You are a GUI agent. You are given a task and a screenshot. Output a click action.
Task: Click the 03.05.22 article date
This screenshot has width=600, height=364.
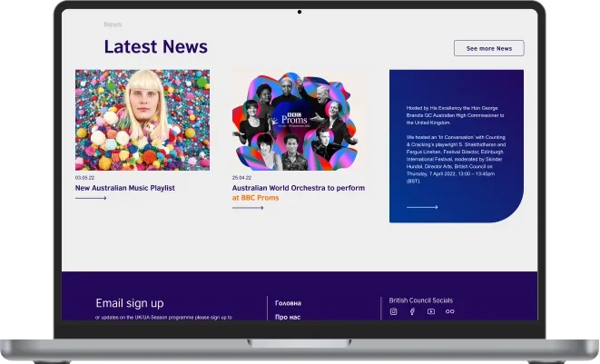84,178
